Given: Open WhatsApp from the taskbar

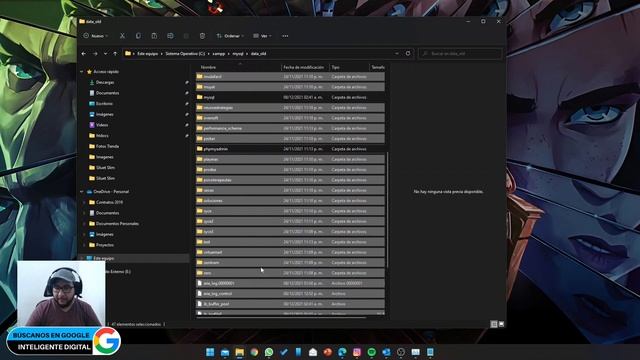Looking at the screenshot, I should [269, 352].
